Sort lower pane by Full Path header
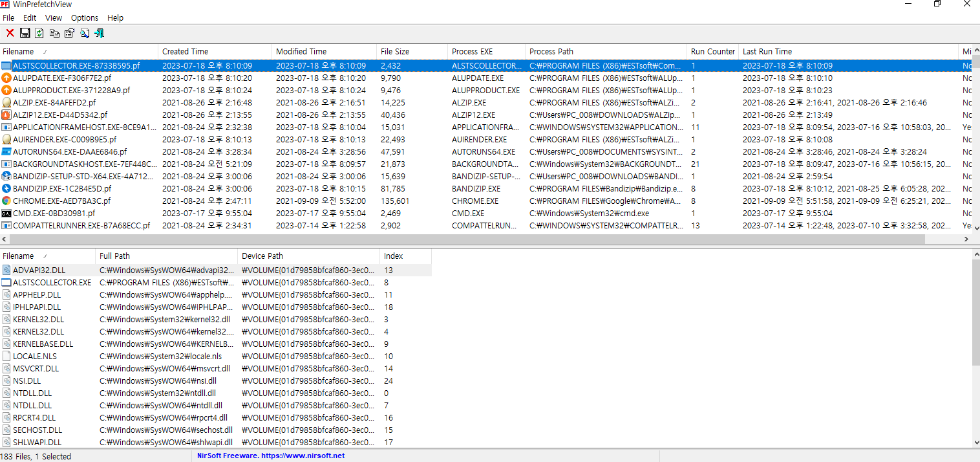 tap(167, 256)
